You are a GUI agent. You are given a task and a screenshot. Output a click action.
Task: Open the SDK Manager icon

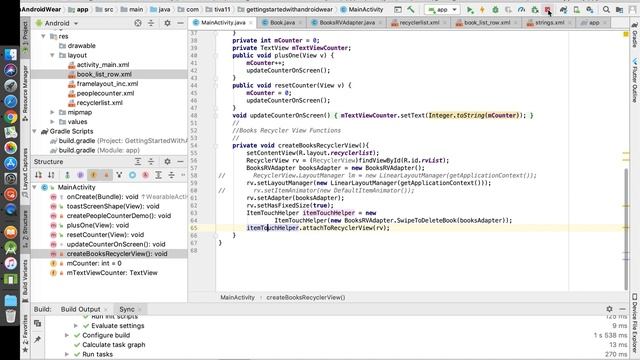(x=589, y=9)
